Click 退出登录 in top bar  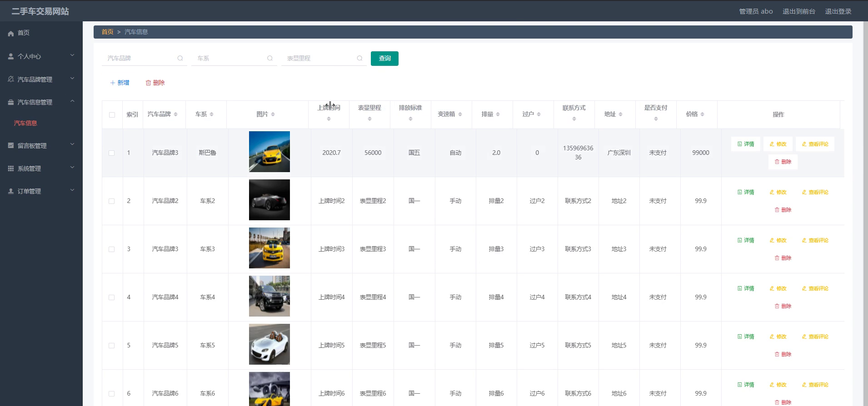coord(838,11)
